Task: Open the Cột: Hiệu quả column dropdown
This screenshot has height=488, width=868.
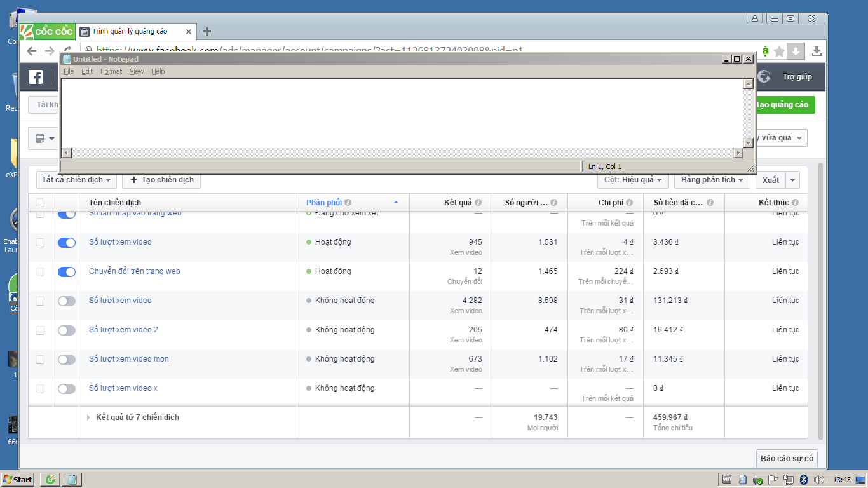Action: [633, 180]
